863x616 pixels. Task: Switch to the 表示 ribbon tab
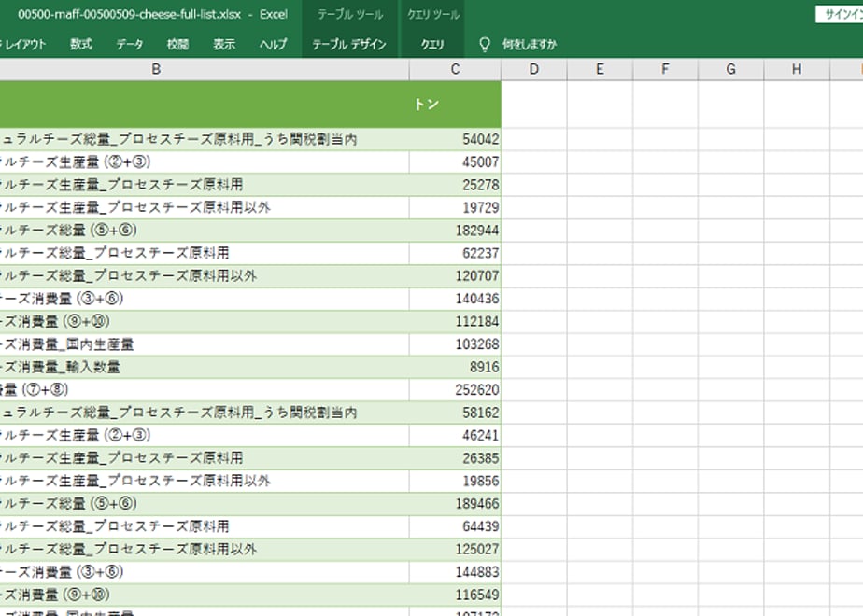coord(224,45)
